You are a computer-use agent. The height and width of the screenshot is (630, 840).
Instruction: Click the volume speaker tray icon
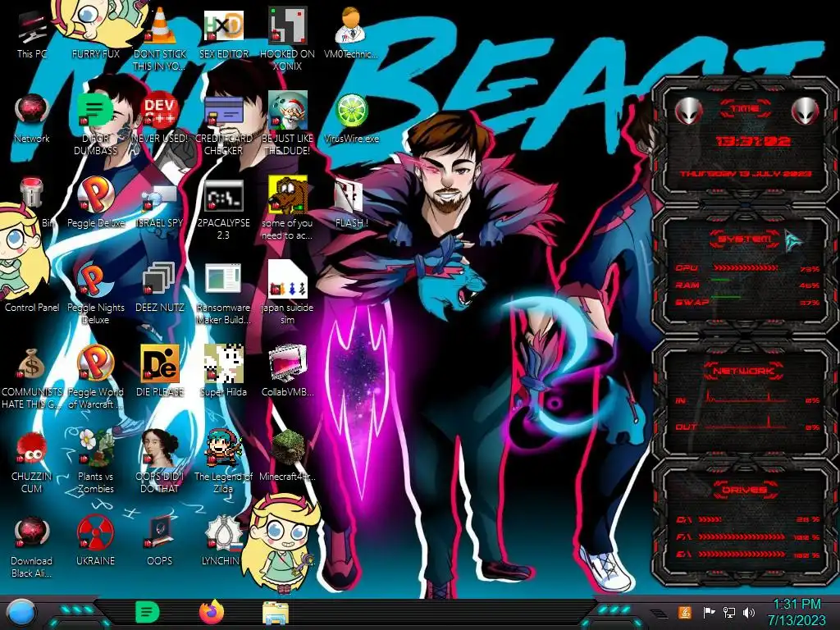pos(749,612)
